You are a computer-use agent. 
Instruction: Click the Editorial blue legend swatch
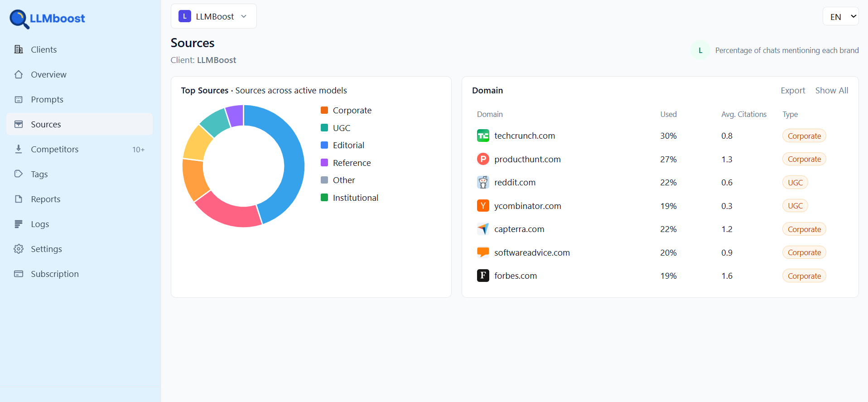(324, 145)
